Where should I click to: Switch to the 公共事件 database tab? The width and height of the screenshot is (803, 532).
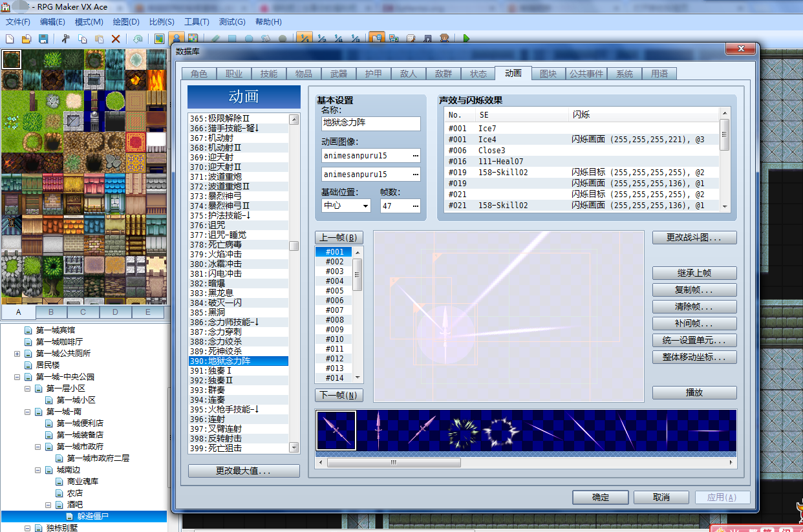coord(586,74)
